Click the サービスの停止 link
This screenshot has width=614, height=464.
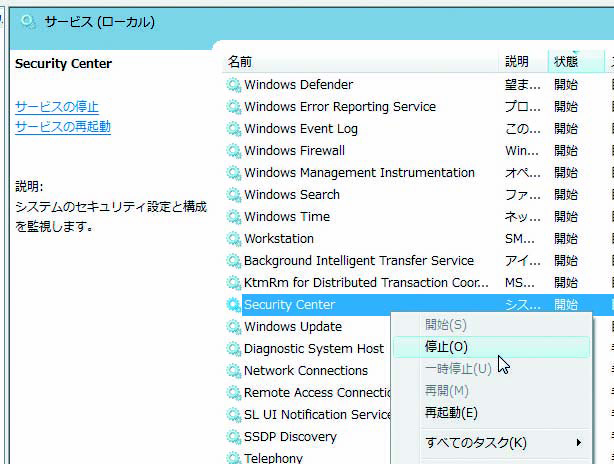(x=57, y=107)
